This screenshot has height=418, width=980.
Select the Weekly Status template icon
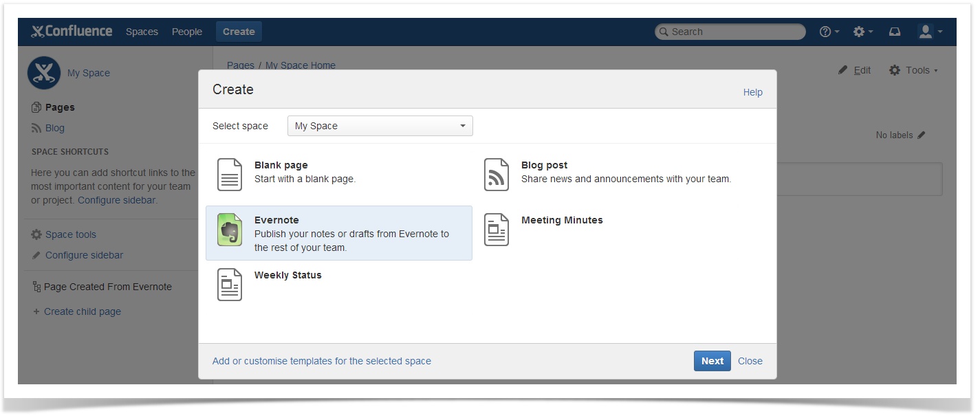229,285
